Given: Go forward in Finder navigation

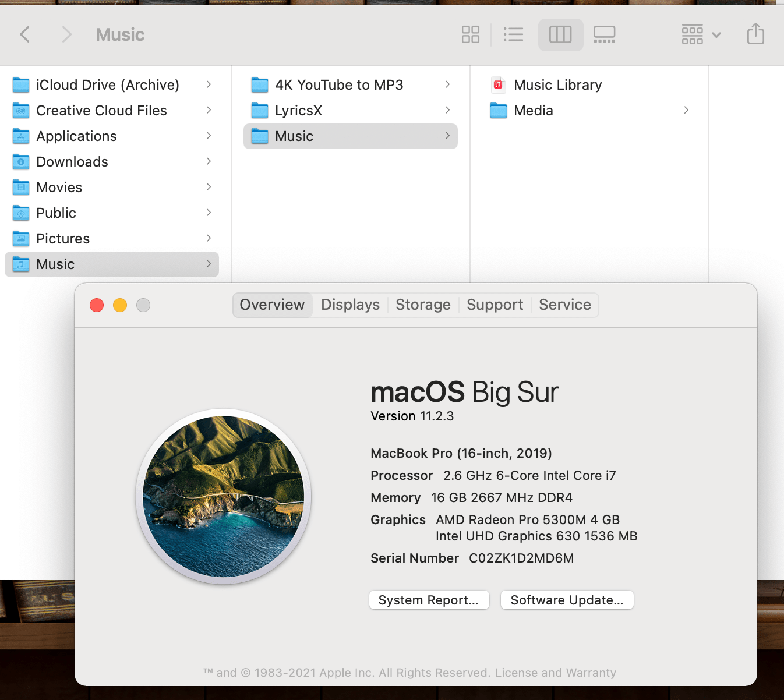Looking at the screenshot, I should tap(67, 34).
